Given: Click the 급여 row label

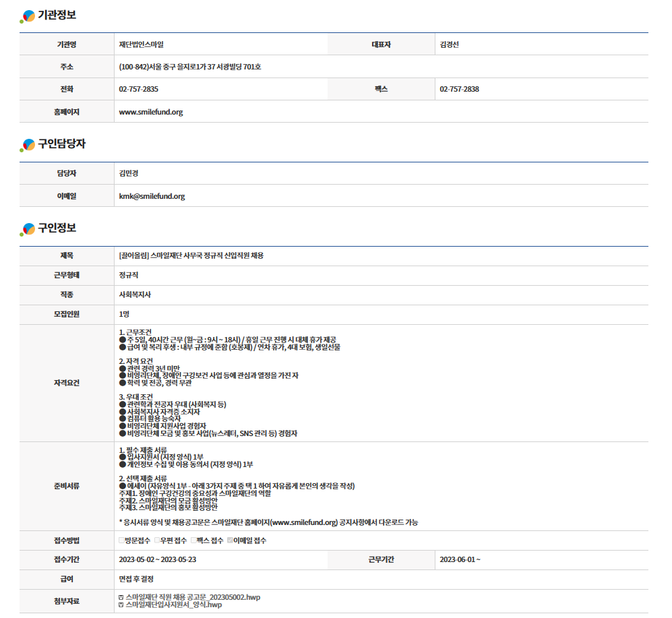Looking at the screenshot, I should tap(67, 580).
